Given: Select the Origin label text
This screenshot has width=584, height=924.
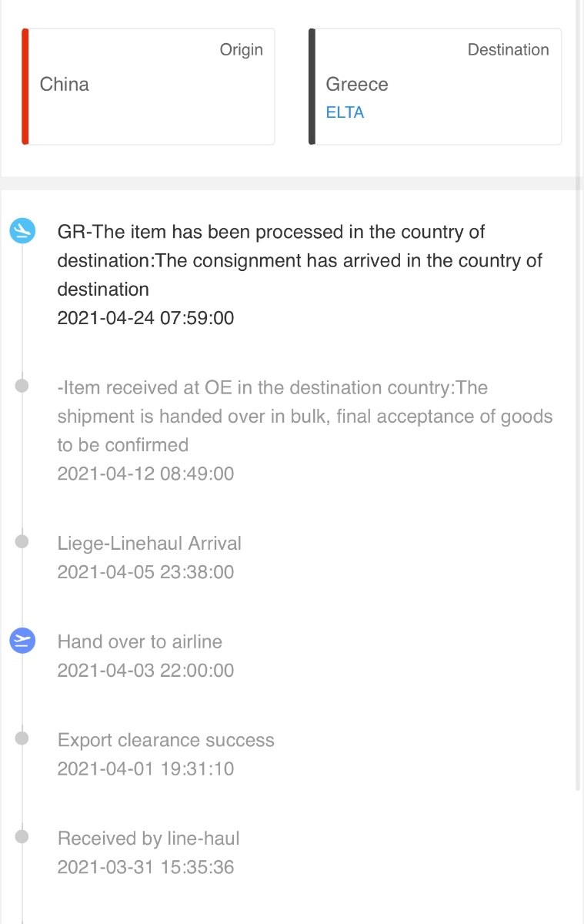Looking at the screenshot, I should coord(242,49).
